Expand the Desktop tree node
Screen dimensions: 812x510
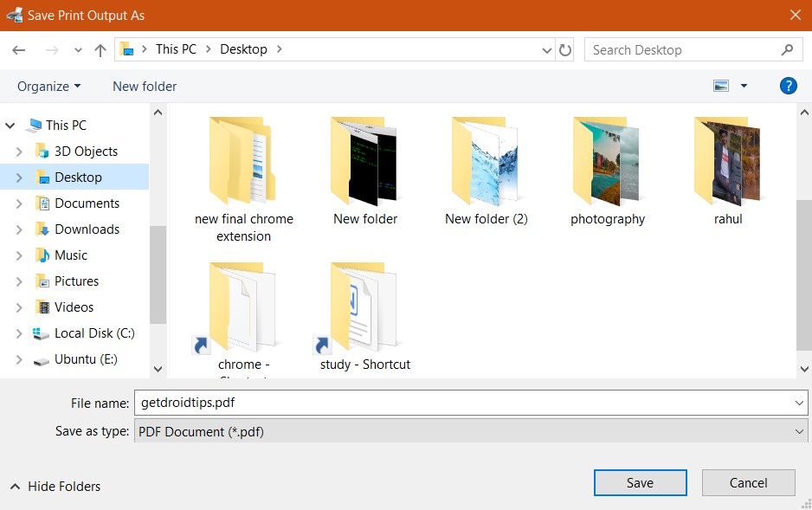pos(19,178)
